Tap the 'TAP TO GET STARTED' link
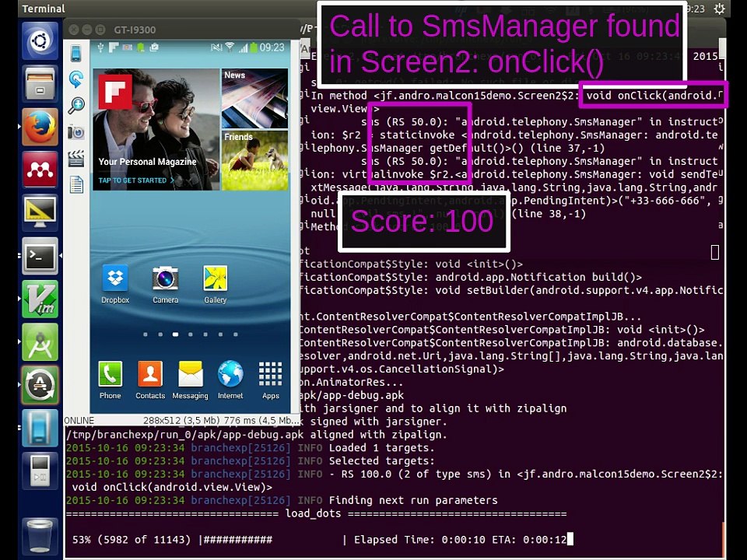 [x=136, y=180]
